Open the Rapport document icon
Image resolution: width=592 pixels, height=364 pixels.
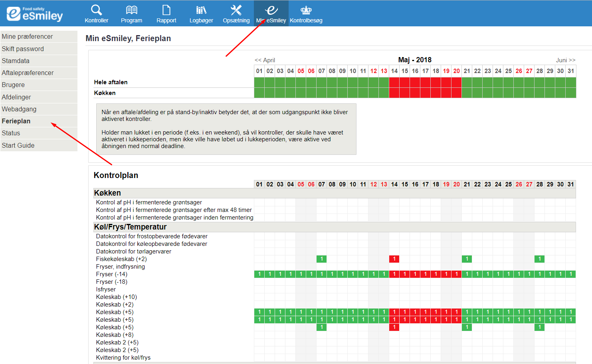[x=166, y=10]
